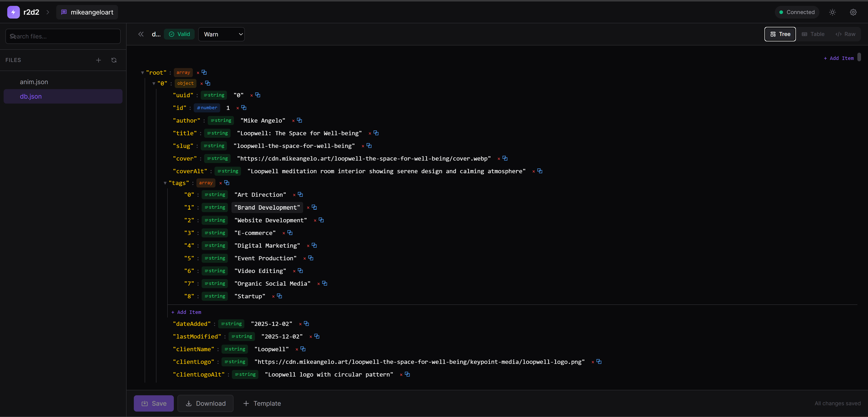
Task: Click the tree vertical scrollbar handle
Action: 859,57
